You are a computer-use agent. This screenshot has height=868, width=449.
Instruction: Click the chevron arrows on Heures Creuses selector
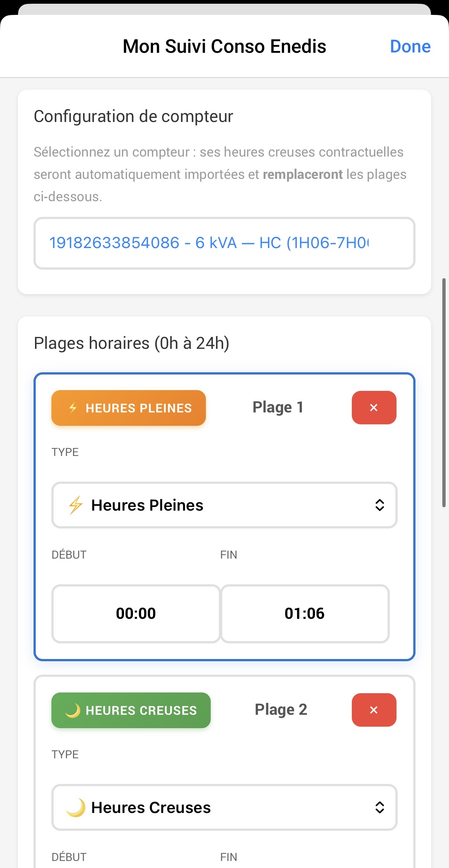tap(379, 807)
